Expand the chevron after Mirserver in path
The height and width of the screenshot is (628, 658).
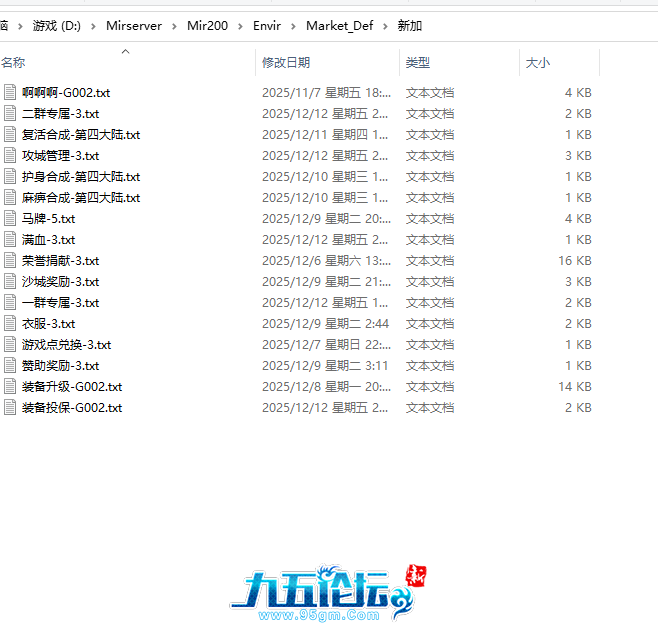174,26
